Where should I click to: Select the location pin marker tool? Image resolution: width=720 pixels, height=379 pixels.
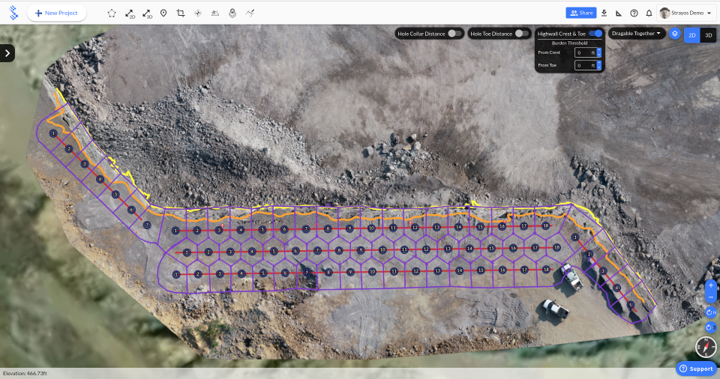point(163,13)
